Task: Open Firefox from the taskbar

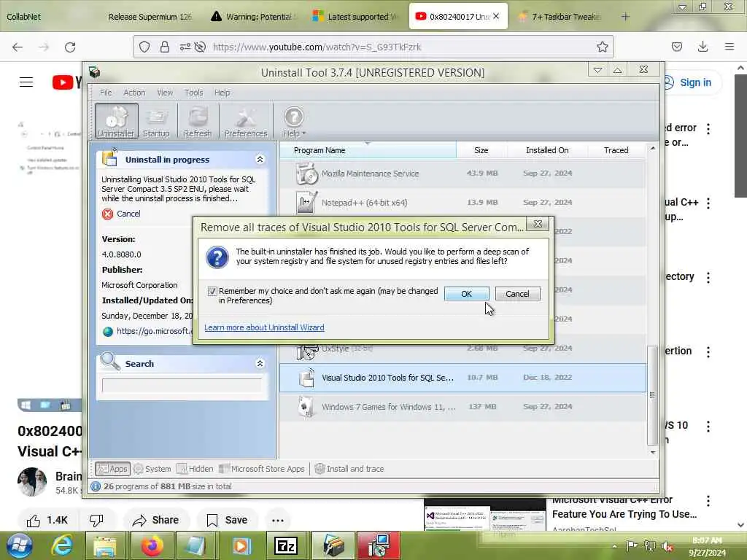Action: tap(152, 545)
